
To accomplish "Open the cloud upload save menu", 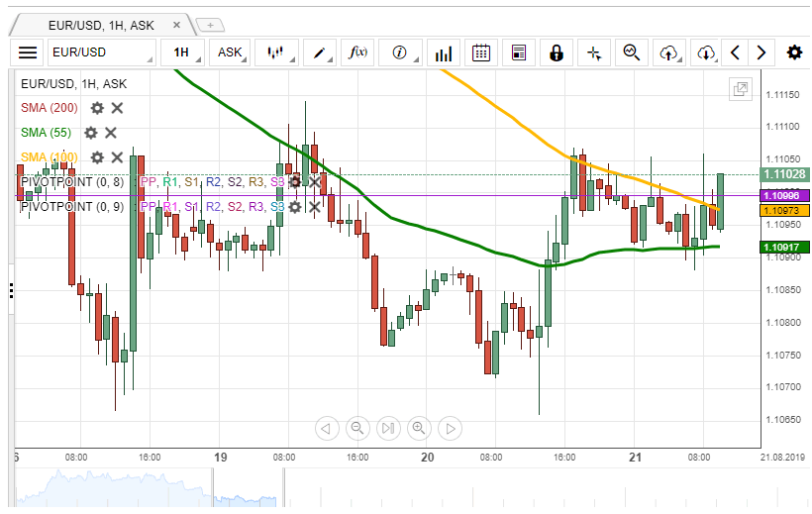I will (x=668, y=52).
